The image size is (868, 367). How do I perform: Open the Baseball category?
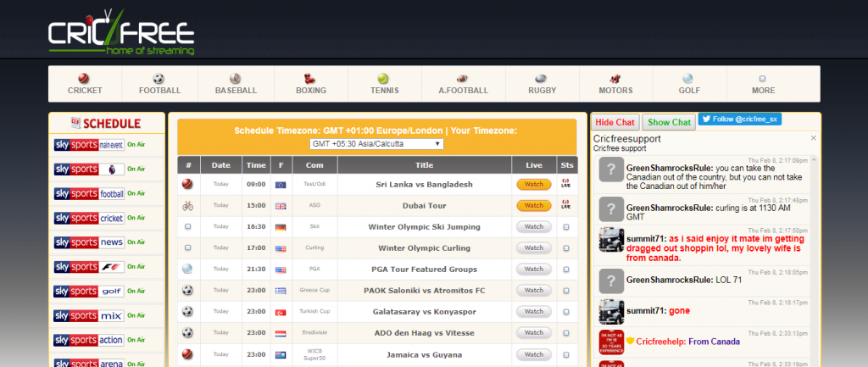(236, 84)
